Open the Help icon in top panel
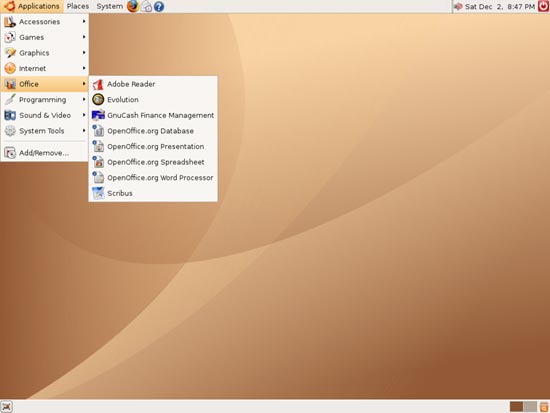Viewport: 550px width, 413px height. tap(159, 6)
